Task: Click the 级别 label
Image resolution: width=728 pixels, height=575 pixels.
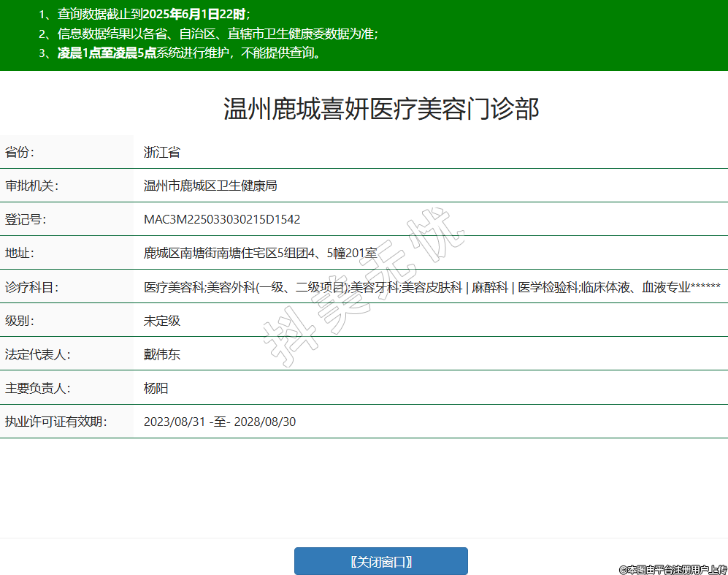Action: pos(20,320)
